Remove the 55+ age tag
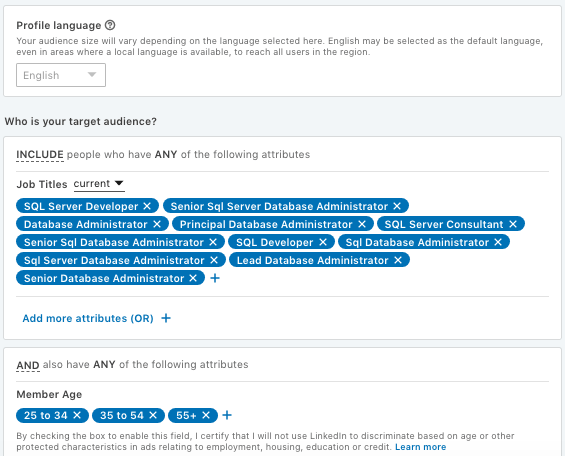This screenshot has width=565, height=456. [206, 415]
